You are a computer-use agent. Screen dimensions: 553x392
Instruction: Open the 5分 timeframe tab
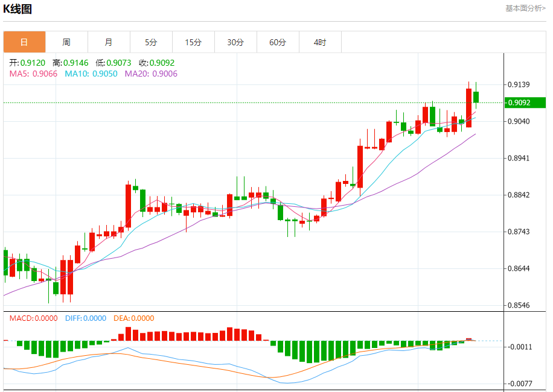pos(152,42)
